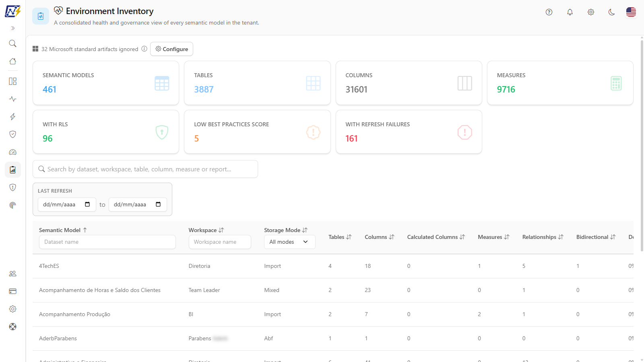Sort by Tables column header
The image size is (644, 362).
tap(340, 237)
